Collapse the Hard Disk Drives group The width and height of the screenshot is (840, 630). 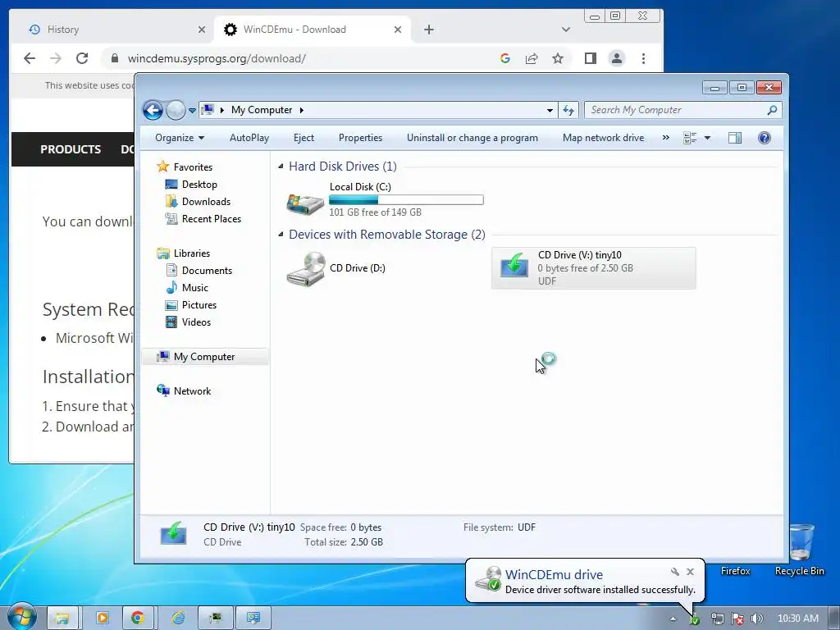pos(281,167)
